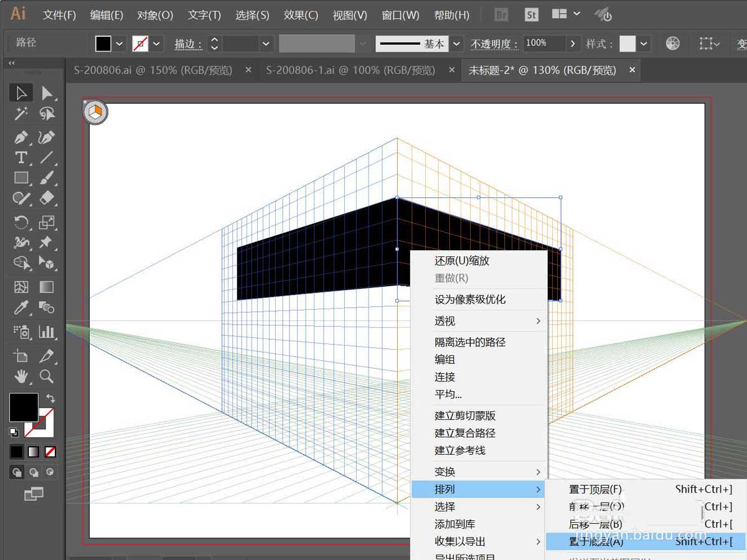
Task: Select the Gradient tool
Action: pyautogui.click(x=47, y=287)
